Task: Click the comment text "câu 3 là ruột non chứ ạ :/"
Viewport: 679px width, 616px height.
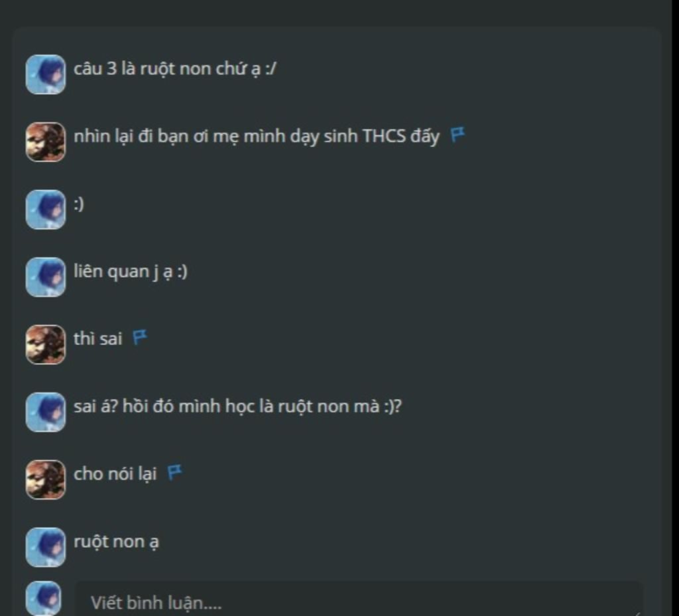Action: point(175,69)
